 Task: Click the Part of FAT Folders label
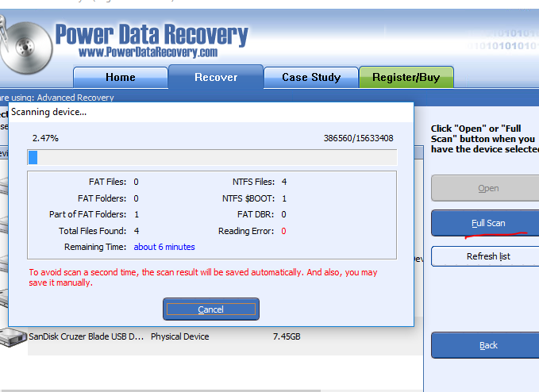click(x=87, y=214)
